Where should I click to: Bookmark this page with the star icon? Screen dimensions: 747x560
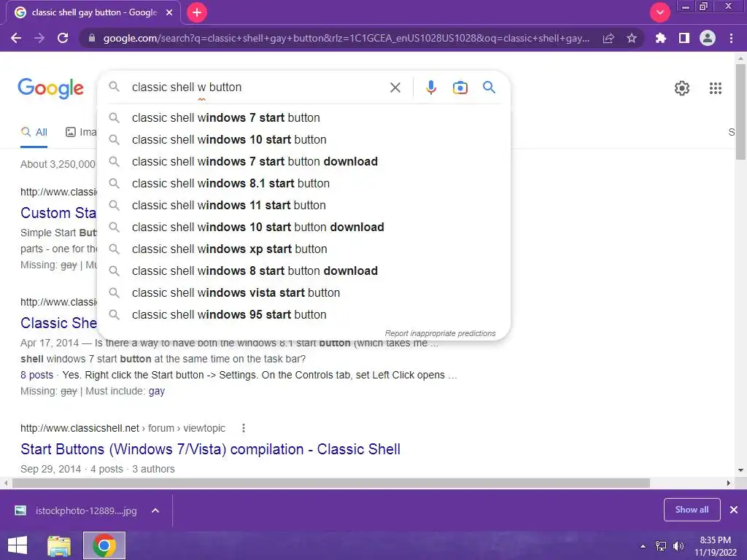coord(632,38)
